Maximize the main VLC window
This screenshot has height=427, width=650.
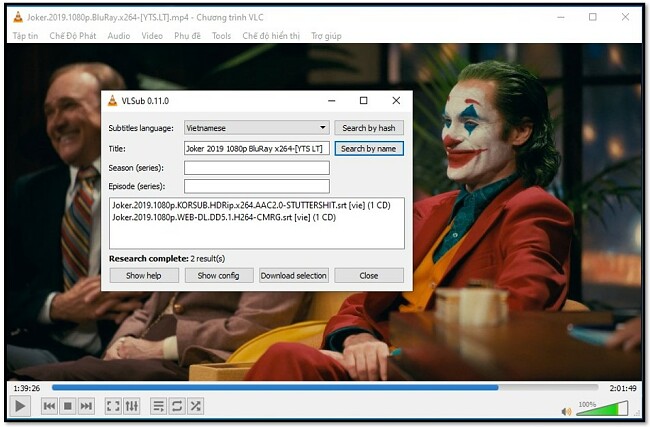click(x=593, y=17)
